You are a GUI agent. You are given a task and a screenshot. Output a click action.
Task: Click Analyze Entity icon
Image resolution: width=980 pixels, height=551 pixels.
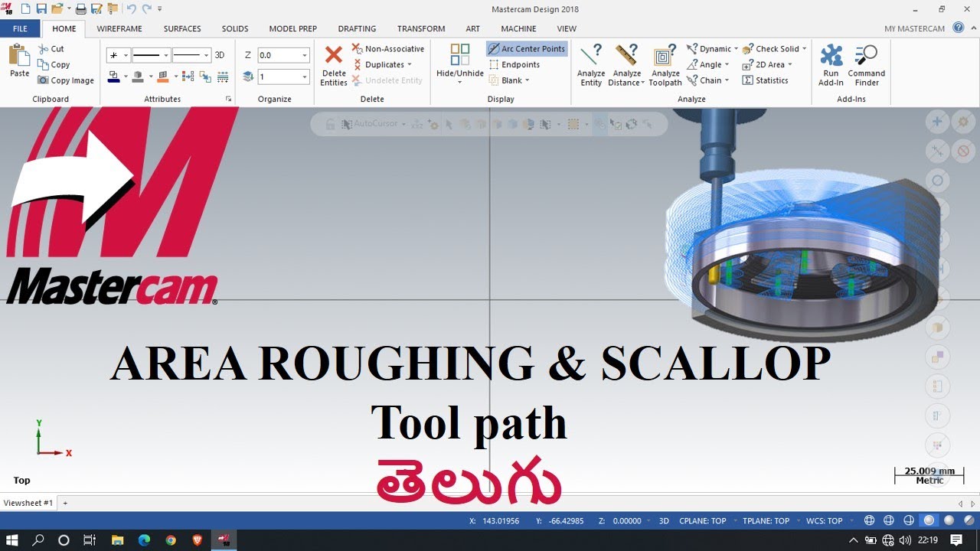tap(591, 55)
